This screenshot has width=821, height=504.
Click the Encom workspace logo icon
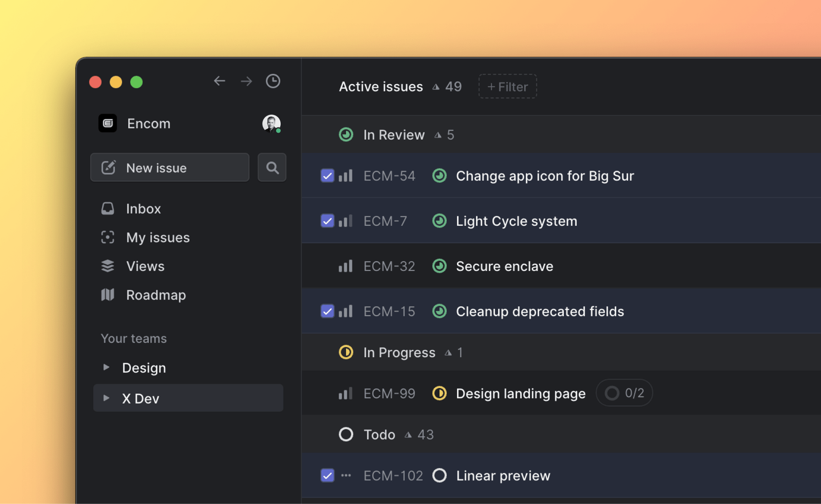pyautogui.click(x=107, y=123)
